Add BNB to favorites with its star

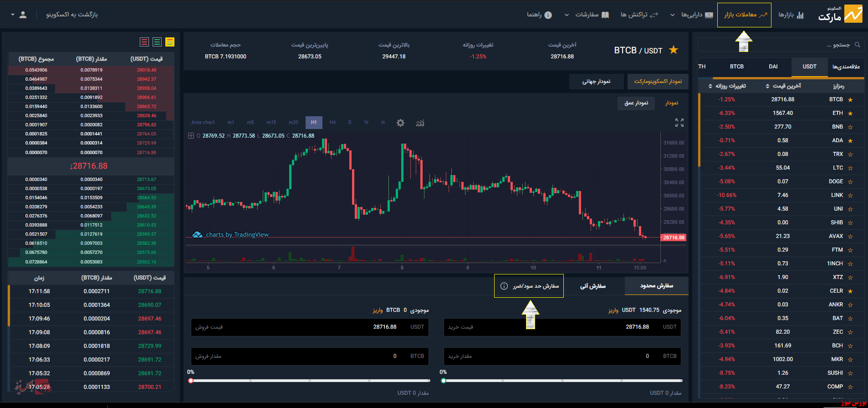(850, 127)
